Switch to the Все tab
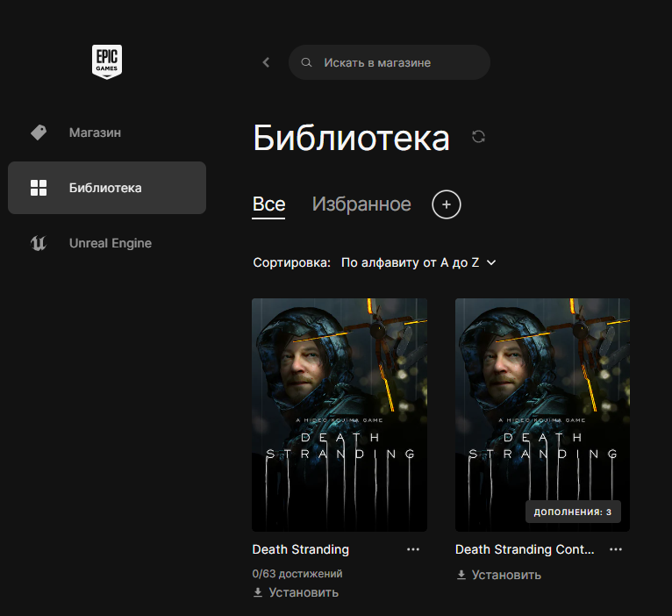This screenshot has height=616, width=672. (268, 204)
